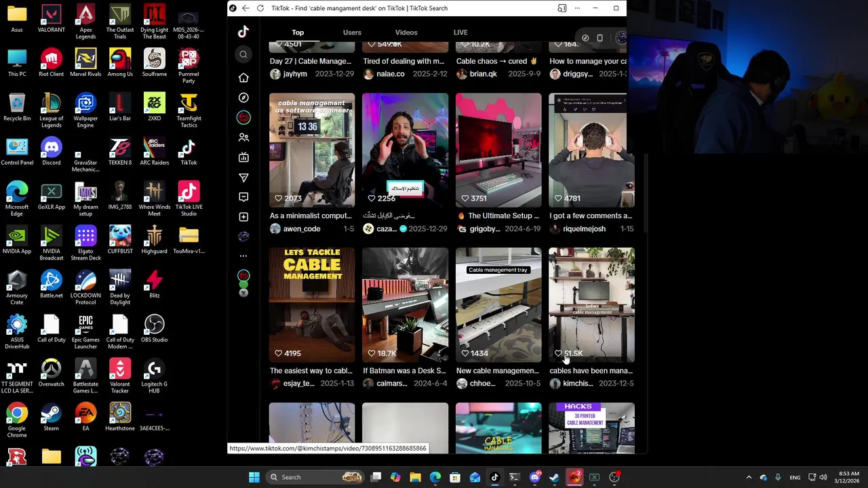Image resolution: width=868 pixels, height=488 pixels.
Task: Click the 'If Batman was a Desk S...' title
Action: click(x=404, y=371)
